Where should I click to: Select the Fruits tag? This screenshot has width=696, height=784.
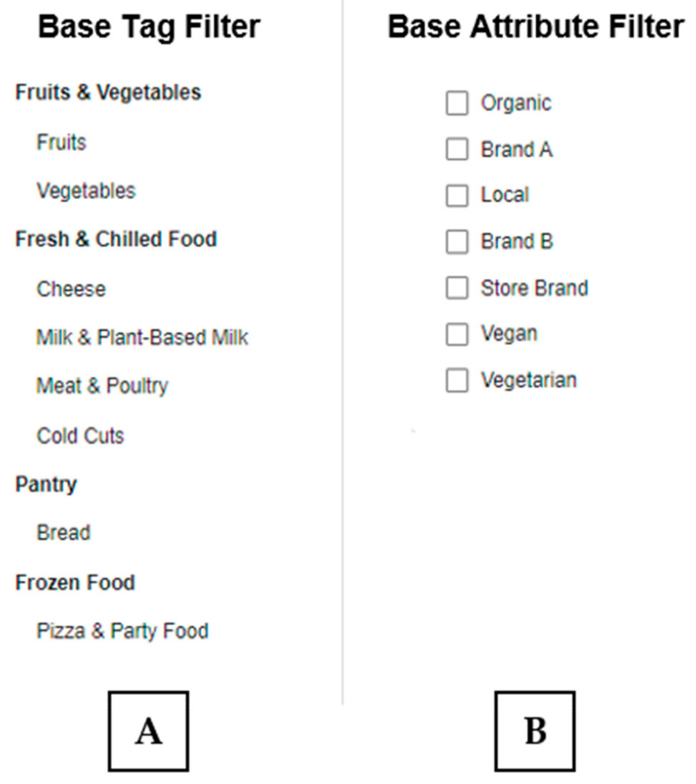(x=61, y=142)
